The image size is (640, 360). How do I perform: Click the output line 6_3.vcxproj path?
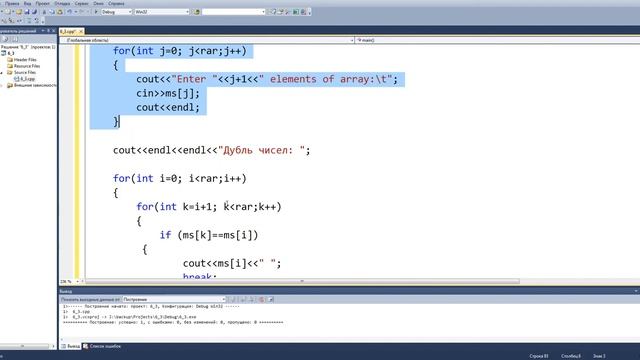129,317
